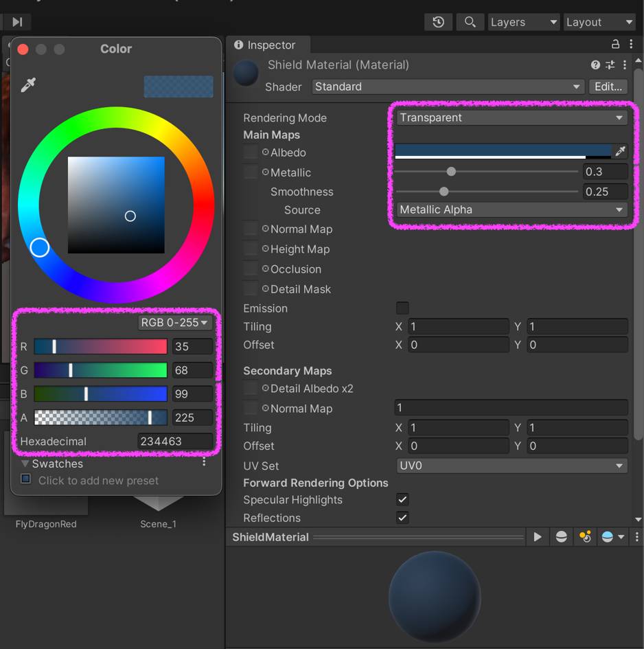Open the Layers menu in the toolbar
This screenshot has width=644, height=649.
click(x=523, y=22)
